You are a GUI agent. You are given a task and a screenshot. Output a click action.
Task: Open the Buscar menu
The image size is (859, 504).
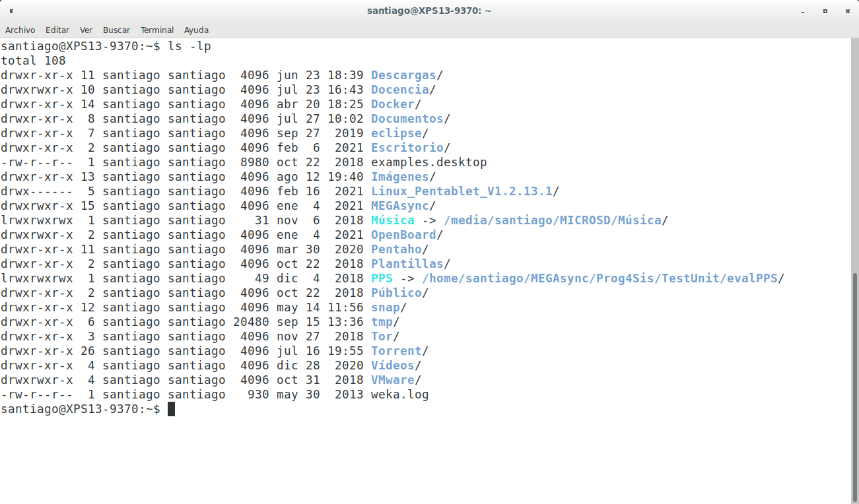coord(116,30)
